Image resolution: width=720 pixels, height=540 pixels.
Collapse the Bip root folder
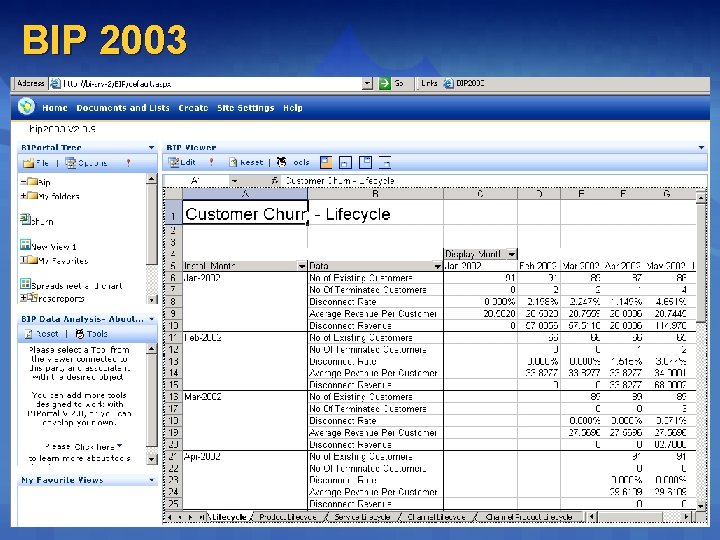point(23,182)
